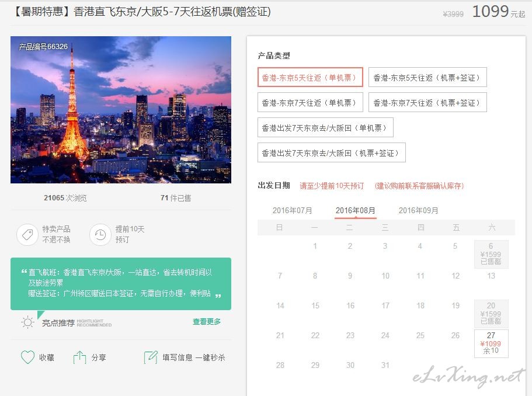Image resolution: width=532 pixels, height=396 pixels.
Task: Click 填写信息 一键秒杀
Action: pos(194,357)
